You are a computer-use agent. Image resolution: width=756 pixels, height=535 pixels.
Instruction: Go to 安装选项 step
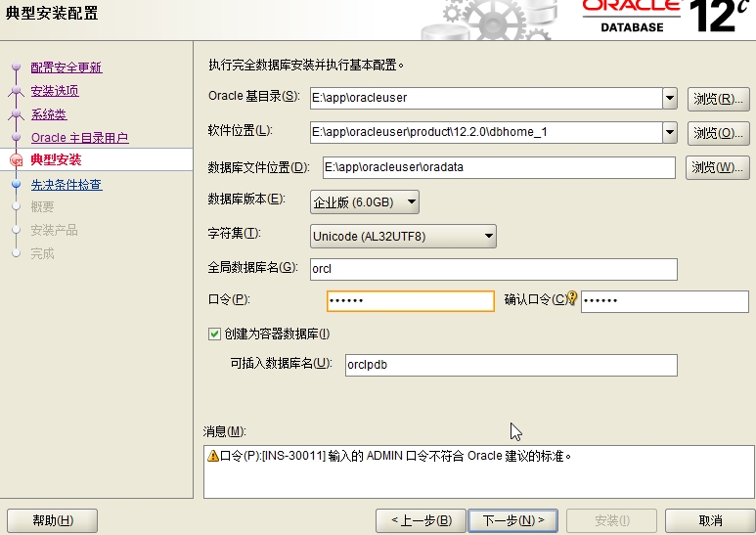click(55, 91)
